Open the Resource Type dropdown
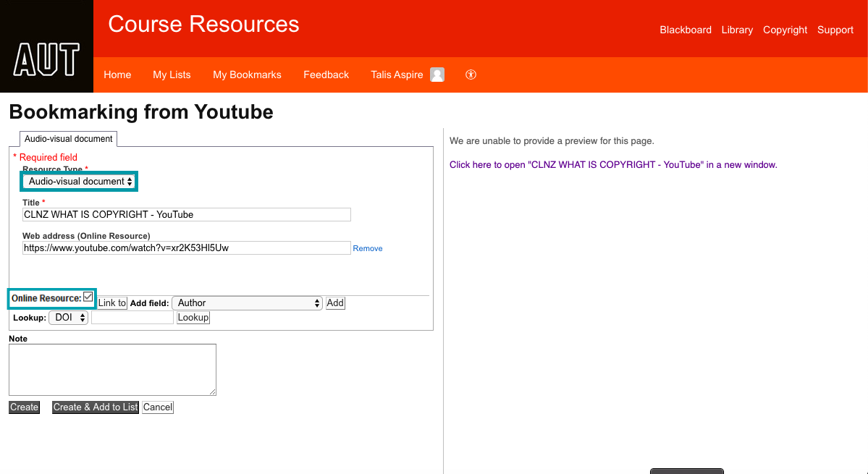 click(78, 181)
